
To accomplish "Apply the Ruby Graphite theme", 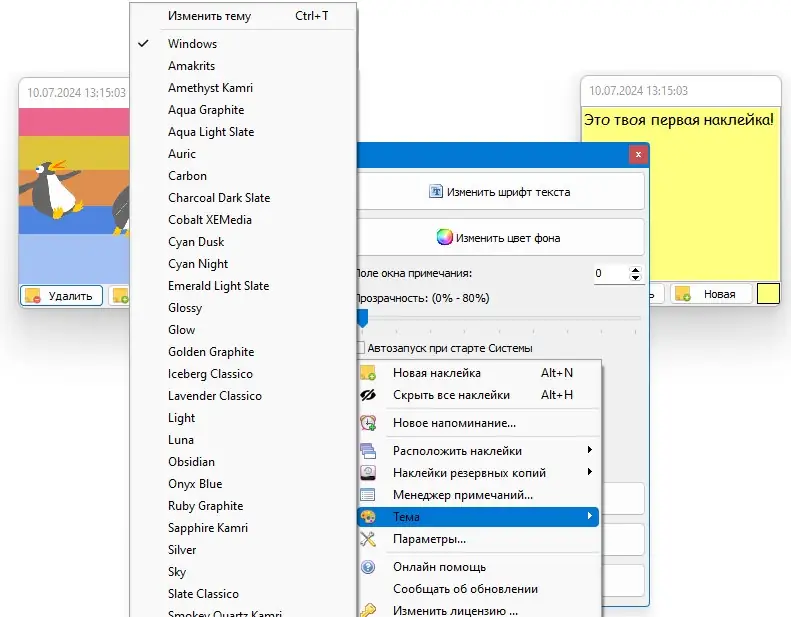I will pos(243,506).
